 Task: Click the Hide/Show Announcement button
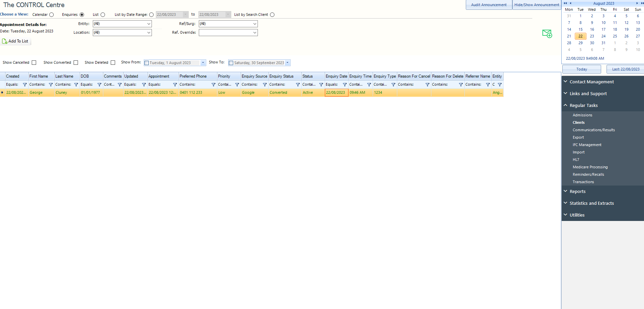coord(537,5)
